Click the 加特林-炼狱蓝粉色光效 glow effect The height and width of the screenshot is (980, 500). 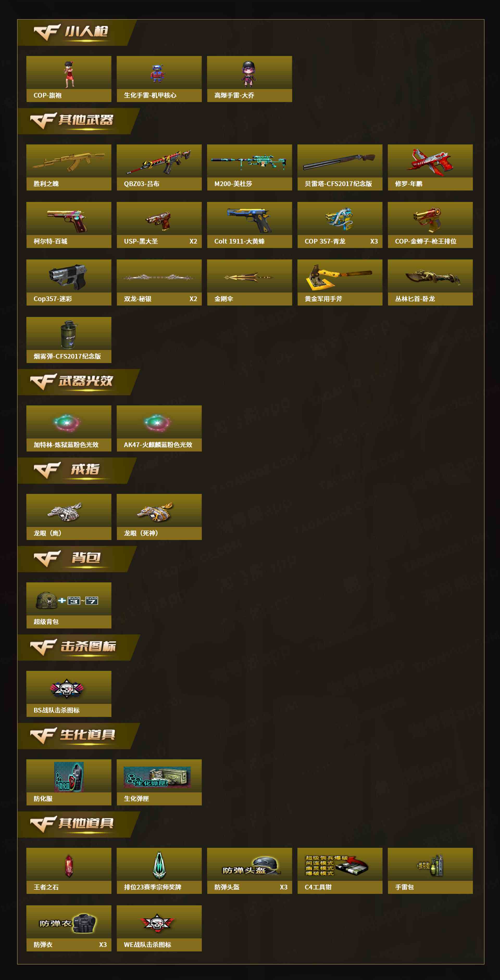pos(69,428)
